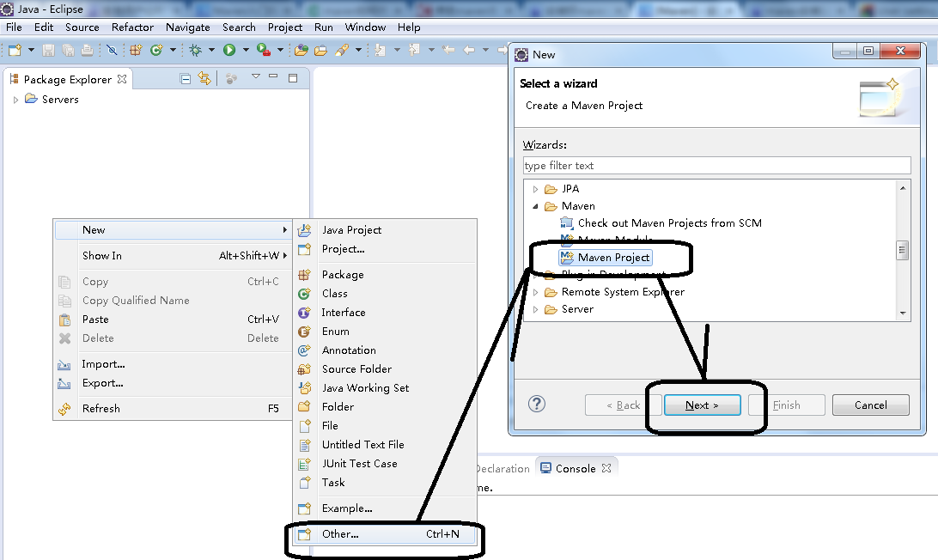Click the Save All toolbar icon
Screen dimensions: 938x560
pos(68,51)
